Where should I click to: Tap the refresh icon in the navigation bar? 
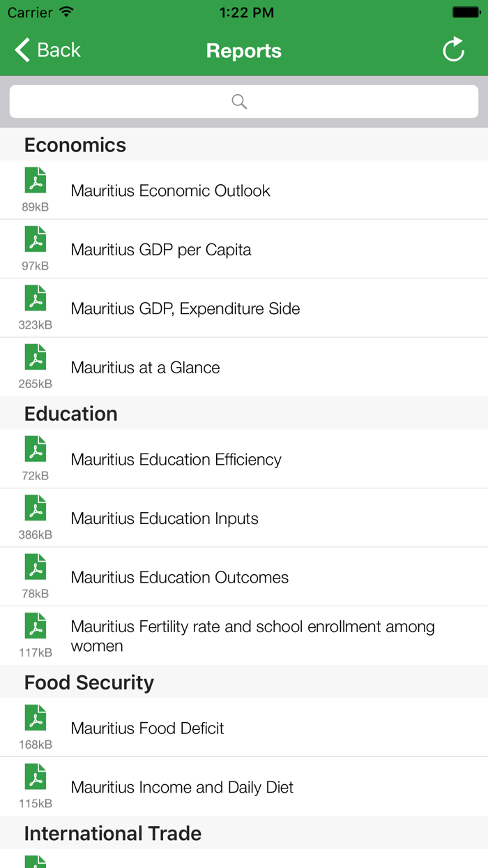click(453, 50)
